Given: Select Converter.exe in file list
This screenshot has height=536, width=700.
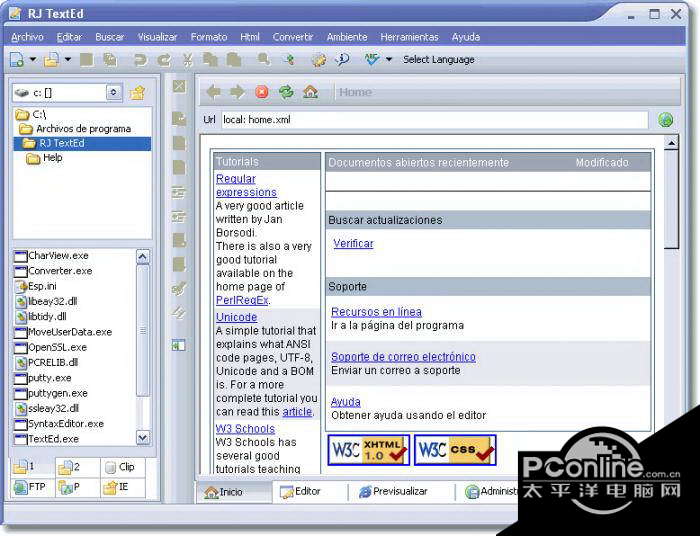Looking at the screenshot, I should point(54,271).
